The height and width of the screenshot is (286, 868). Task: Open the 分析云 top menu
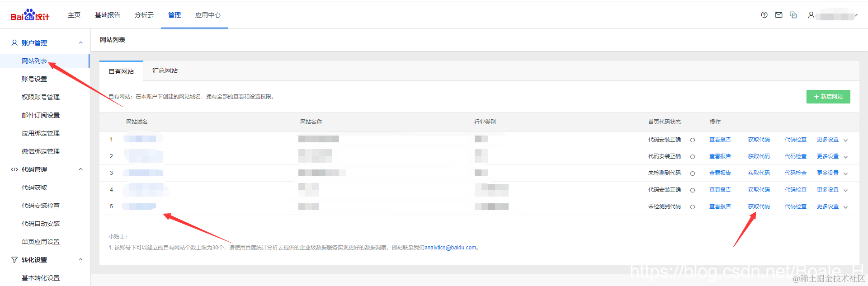pyautogui.click(x=144, y=15)
